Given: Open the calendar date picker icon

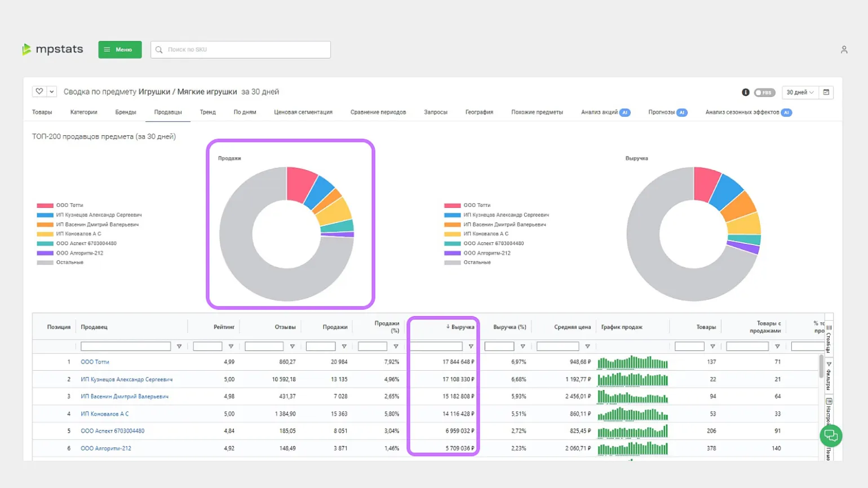Looking at the screenshot, I should tap(826, 92).
